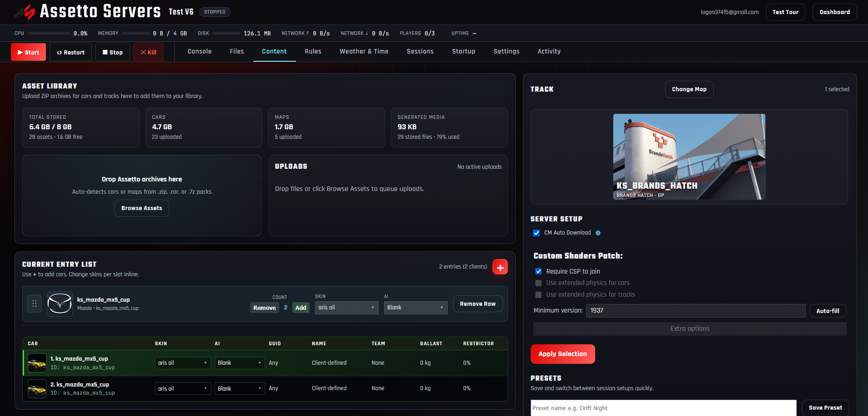Open skin dropdown for entry 1
Viewport: 868px width, 416px height.
182,363
